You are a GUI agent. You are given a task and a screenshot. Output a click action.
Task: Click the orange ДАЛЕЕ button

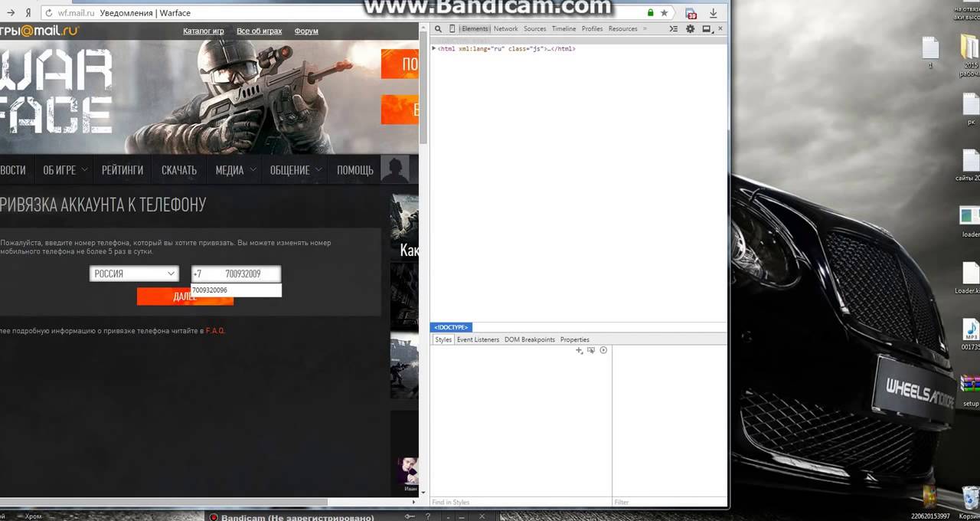click(185, 297)
